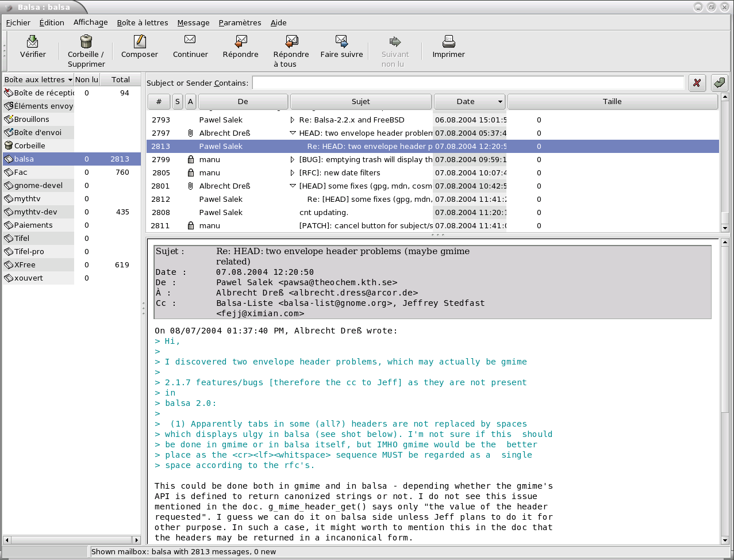This screenshot has height=560, width=734.
Task: Open the Message menu
Action: coord(193,22)
